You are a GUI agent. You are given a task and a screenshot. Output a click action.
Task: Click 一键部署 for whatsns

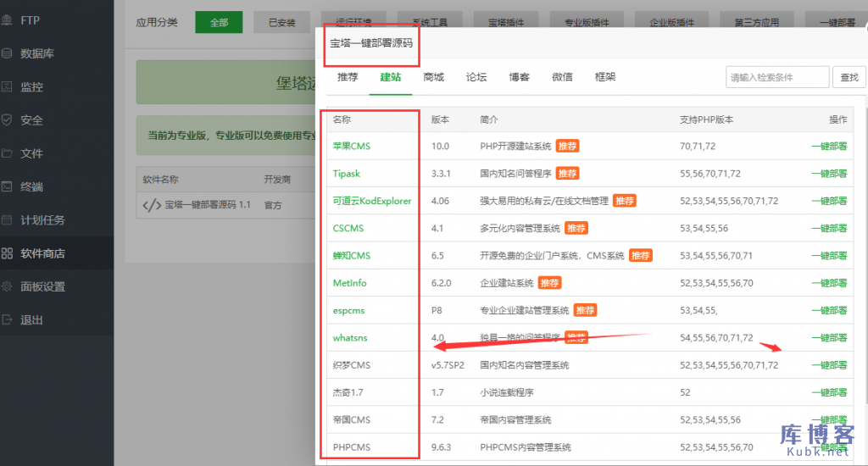pyautogui.click(x=829, y=337)
